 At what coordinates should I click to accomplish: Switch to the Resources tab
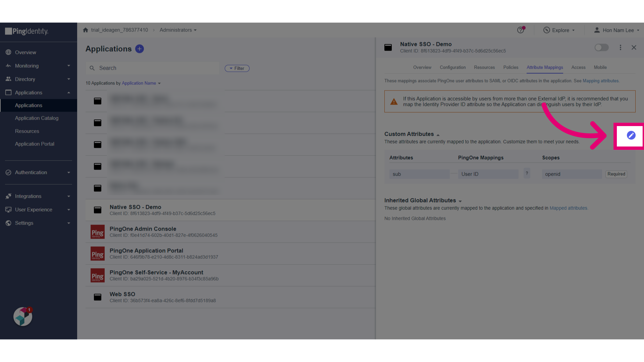[x=484, y=67]
